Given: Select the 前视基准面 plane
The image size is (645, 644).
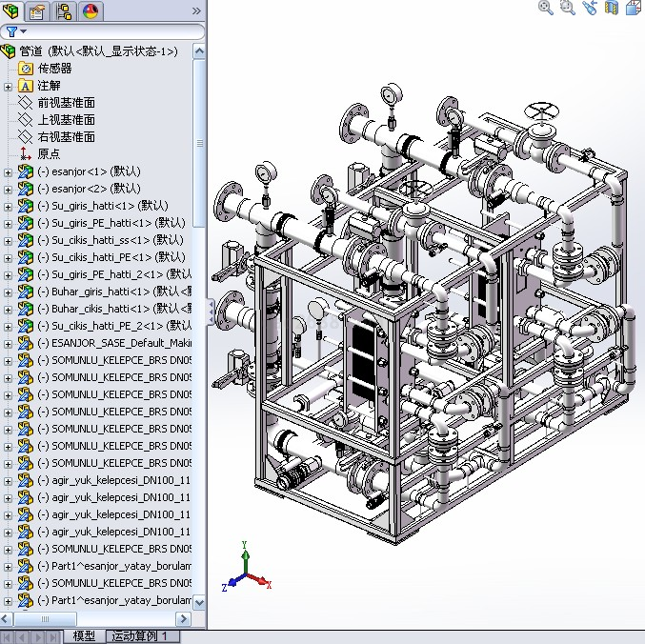Looking at the screenshot, I should [x=66, y=103].
